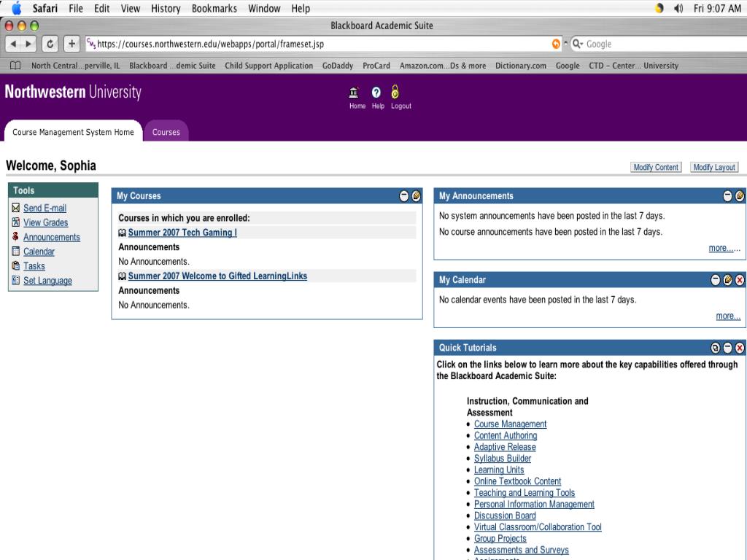Open the Group Projects tutorial link
This screenshot has height=560, width=747.
point(500,538)
